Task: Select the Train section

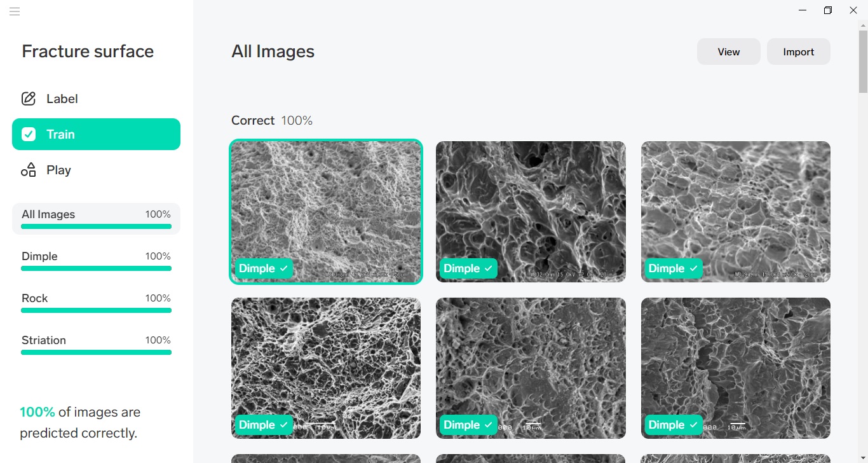Action: tap(96, 134)
